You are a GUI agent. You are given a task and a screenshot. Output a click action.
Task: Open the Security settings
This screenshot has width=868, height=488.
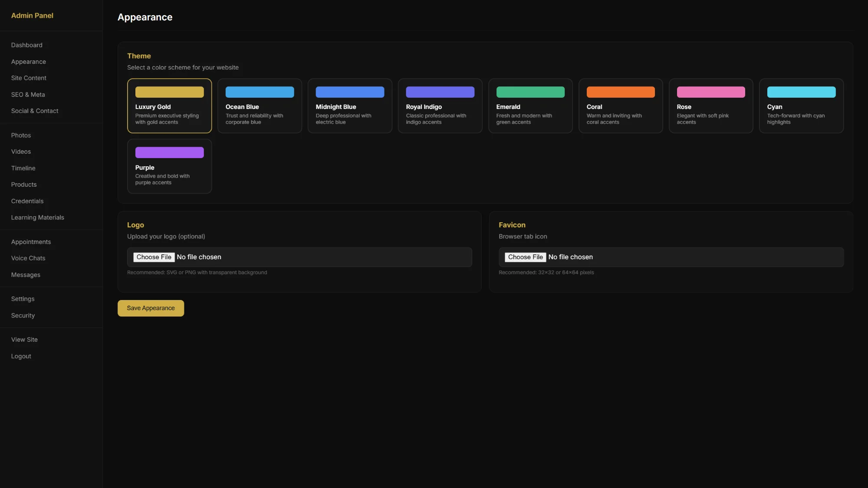(22, 315)
